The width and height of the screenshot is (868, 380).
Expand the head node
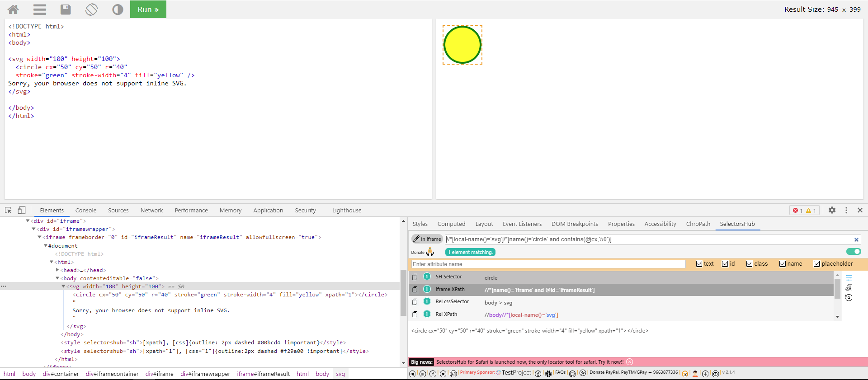pos(57,270)
